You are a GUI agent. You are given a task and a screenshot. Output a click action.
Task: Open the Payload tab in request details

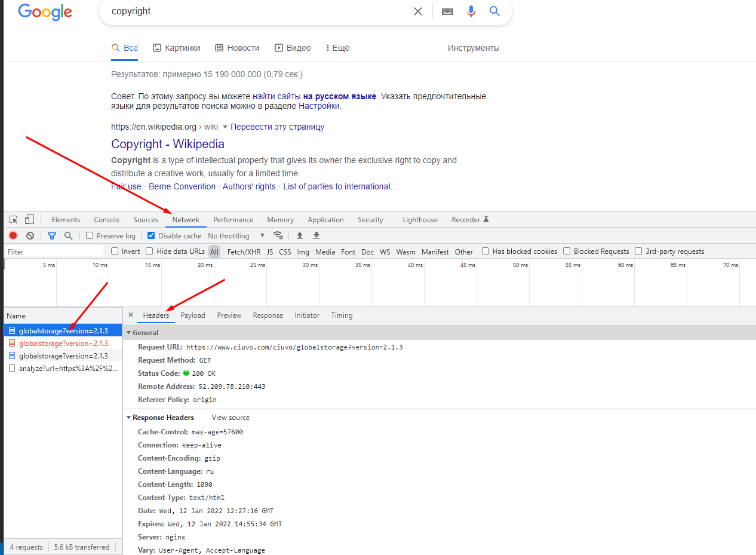(192, 315)
